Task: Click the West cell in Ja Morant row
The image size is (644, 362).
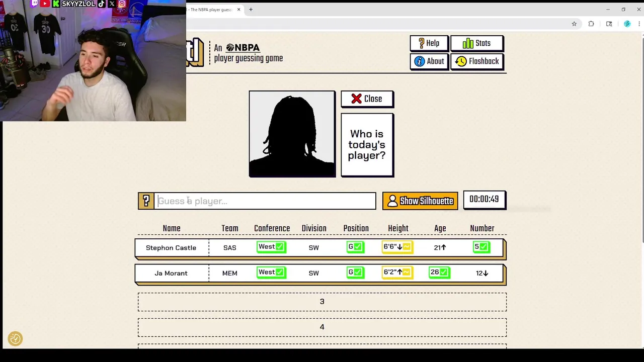Action: 271,273
